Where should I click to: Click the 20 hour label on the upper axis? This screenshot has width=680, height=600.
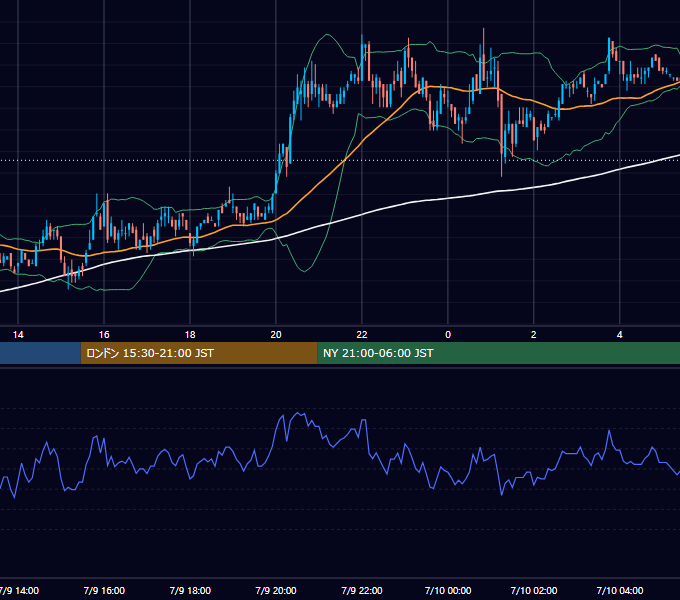pos(276,335)
